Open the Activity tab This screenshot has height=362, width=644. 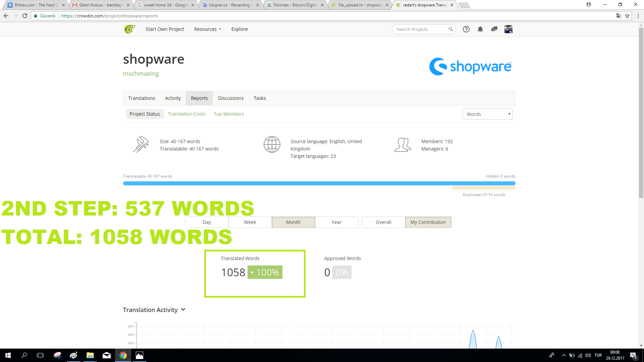[x=173, y=98]
